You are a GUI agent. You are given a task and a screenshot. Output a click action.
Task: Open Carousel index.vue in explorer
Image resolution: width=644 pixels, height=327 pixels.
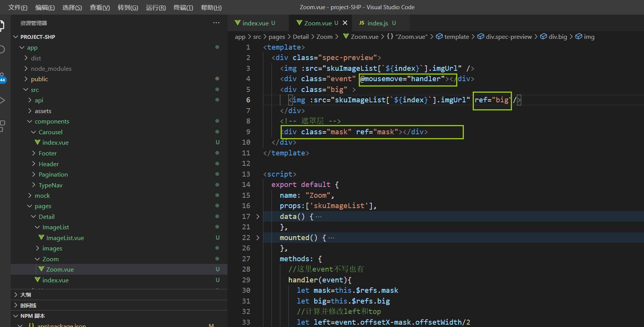119,142
